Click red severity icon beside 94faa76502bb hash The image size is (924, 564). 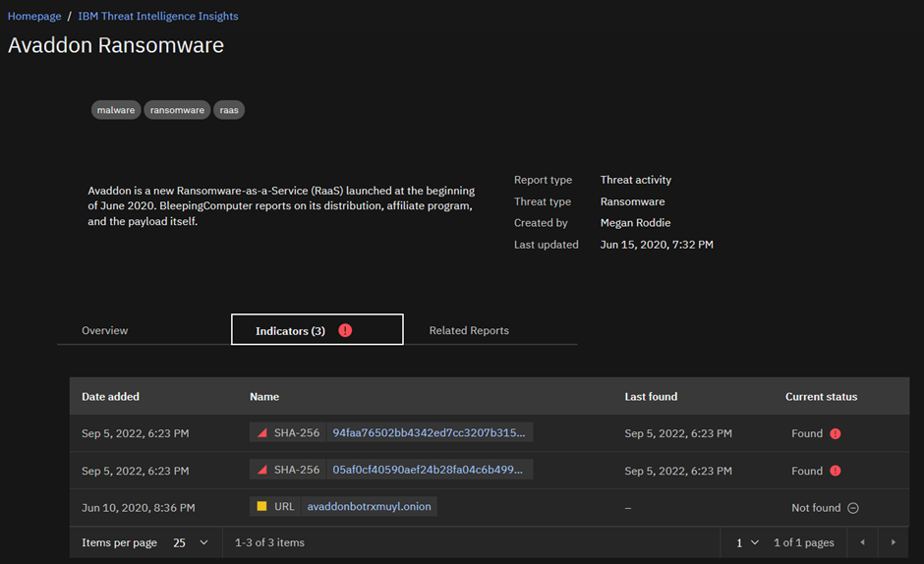click(x=262, y=432)
